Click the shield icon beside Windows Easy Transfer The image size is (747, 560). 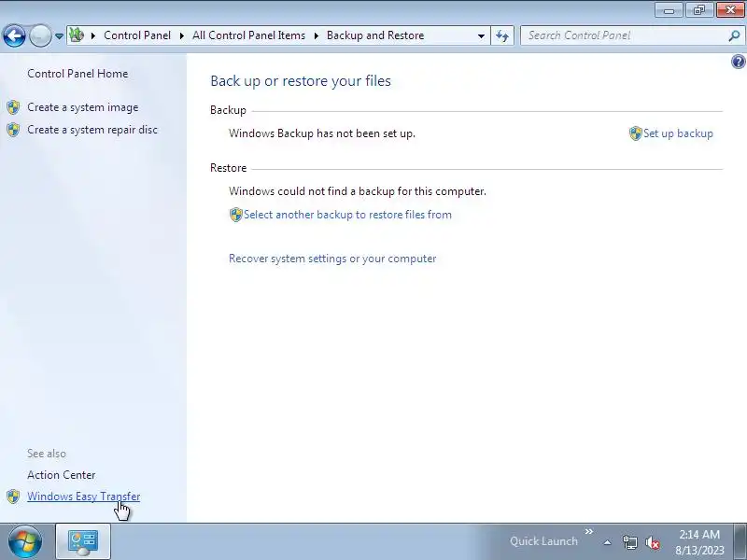click(13, 497)
